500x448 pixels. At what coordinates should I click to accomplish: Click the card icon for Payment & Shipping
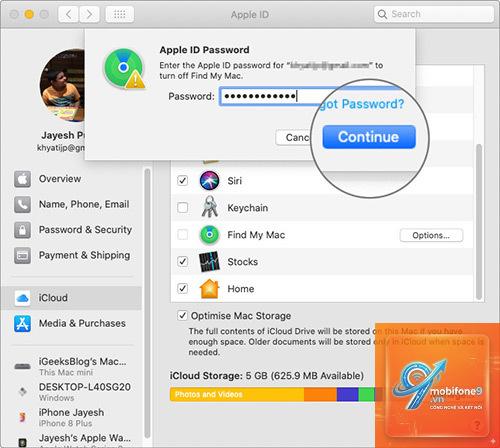[x=22, y=255]
